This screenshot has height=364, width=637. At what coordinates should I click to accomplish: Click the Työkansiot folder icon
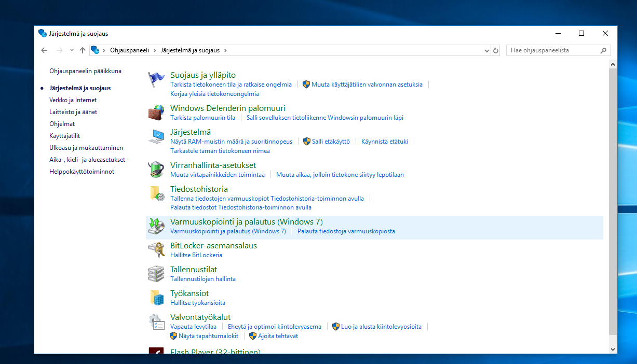[x=156, y=297]
